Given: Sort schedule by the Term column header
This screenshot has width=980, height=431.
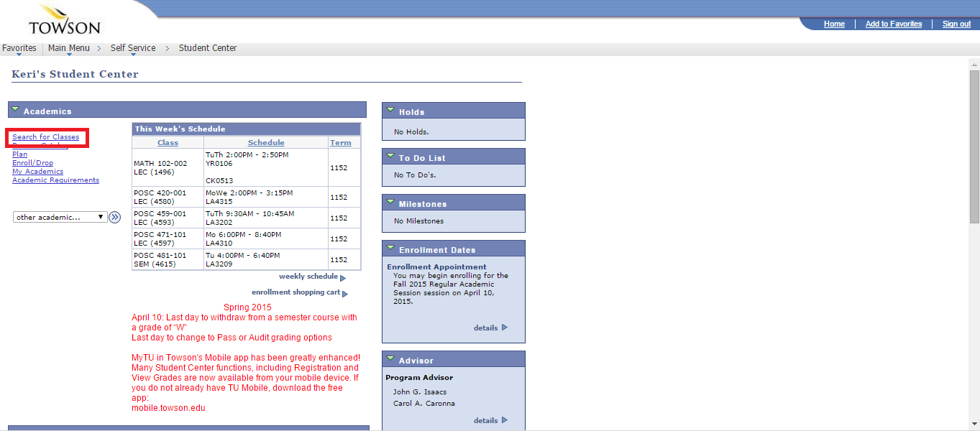Looking at the screenshot, I should [340, 142].
